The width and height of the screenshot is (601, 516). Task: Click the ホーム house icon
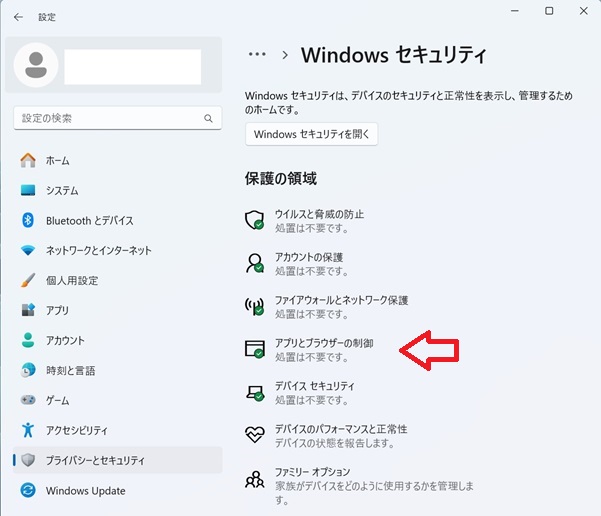pos(28,160)
